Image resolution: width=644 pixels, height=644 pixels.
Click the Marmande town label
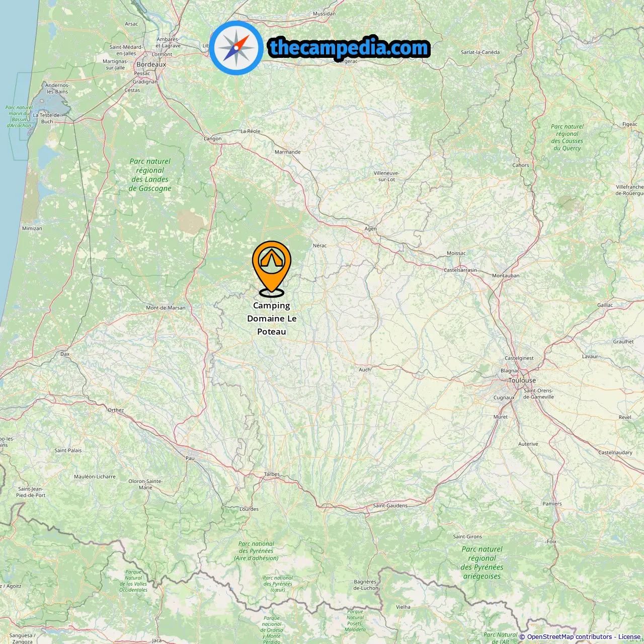288,152
